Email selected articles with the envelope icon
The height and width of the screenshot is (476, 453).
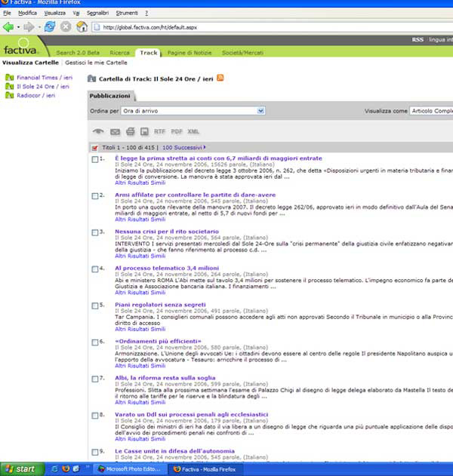click(114, 131)
